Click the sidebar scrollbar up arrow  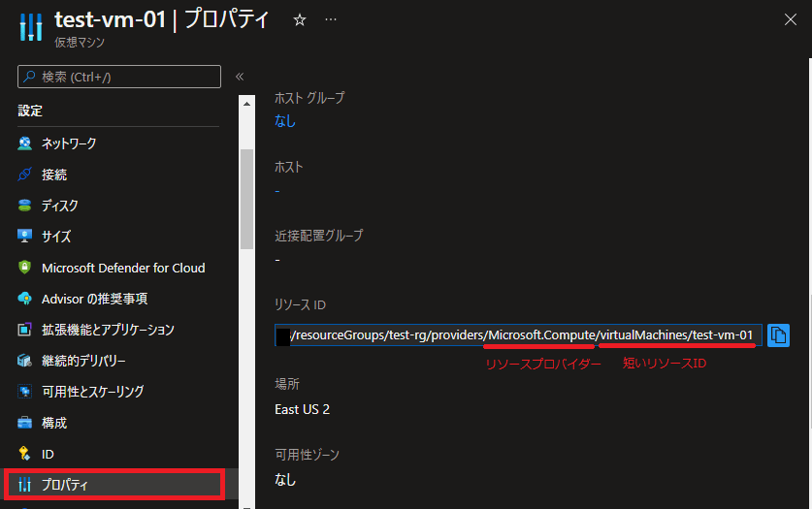pyautogui.click(x=247, y=104)
